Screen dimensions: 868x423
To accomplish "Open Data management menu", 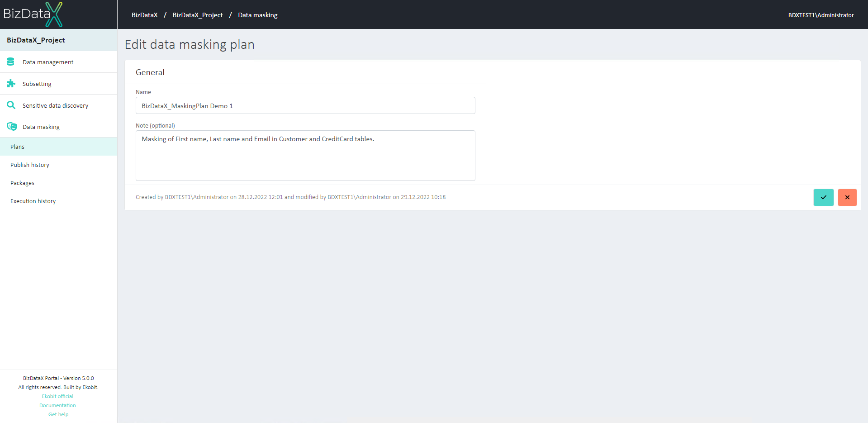I will click(58, 62).
